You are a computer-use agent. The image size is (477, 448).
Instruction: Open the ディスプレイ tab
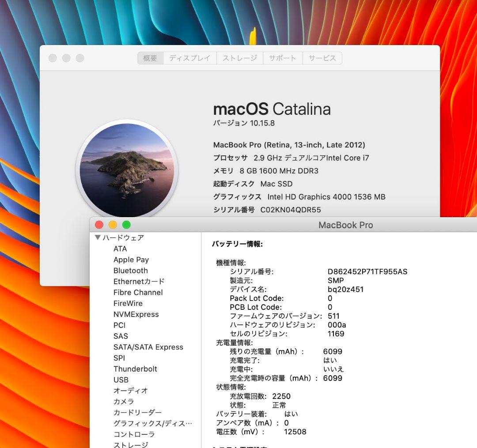190,58
